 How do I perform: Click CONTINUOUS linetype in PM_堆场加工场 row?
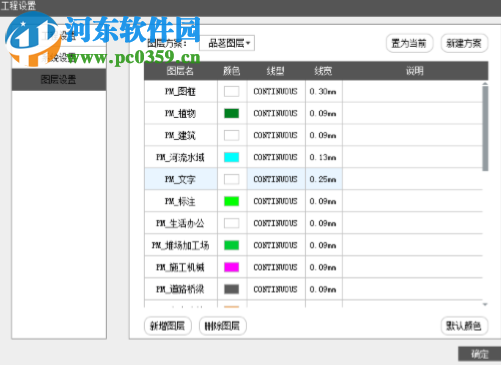coord(276,245)
